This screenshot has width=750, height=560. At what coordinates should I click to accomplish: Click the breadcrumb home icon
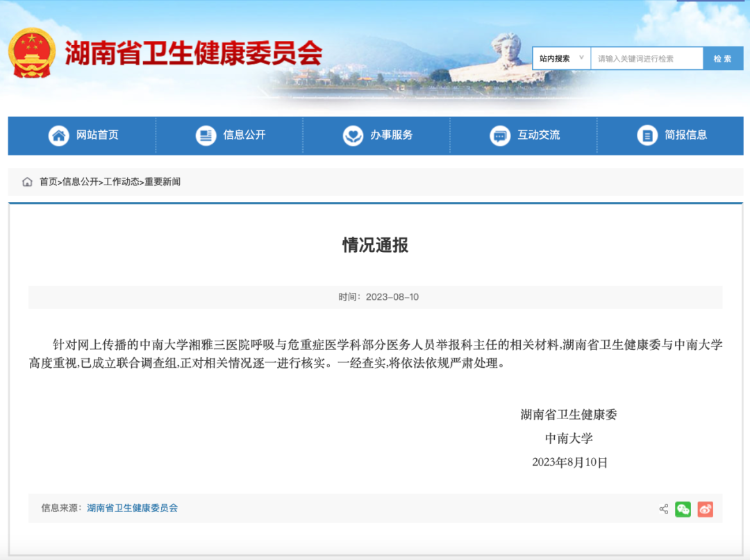[x=26, y=182]
